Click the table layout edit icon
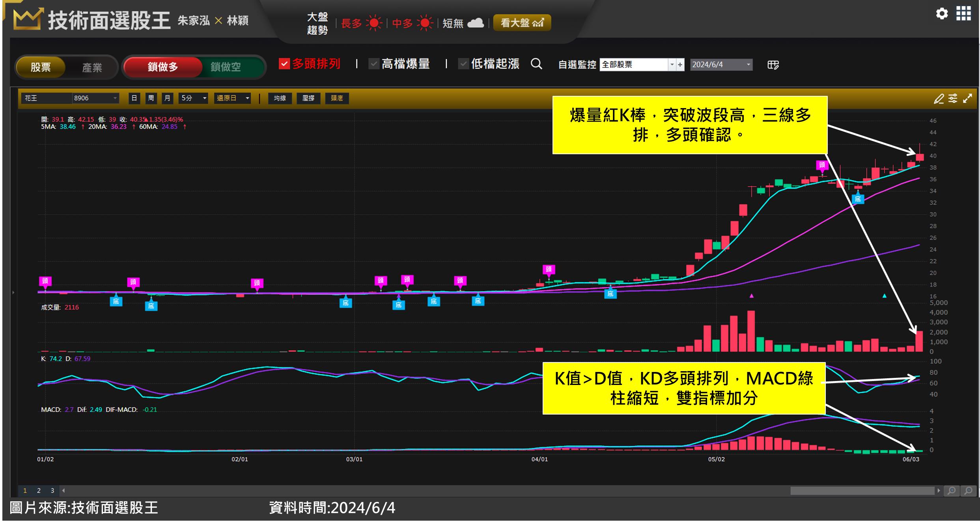Image resolution: width=980 pixels, height=525 pixels. pyautogui.click(x=773, y=65)
